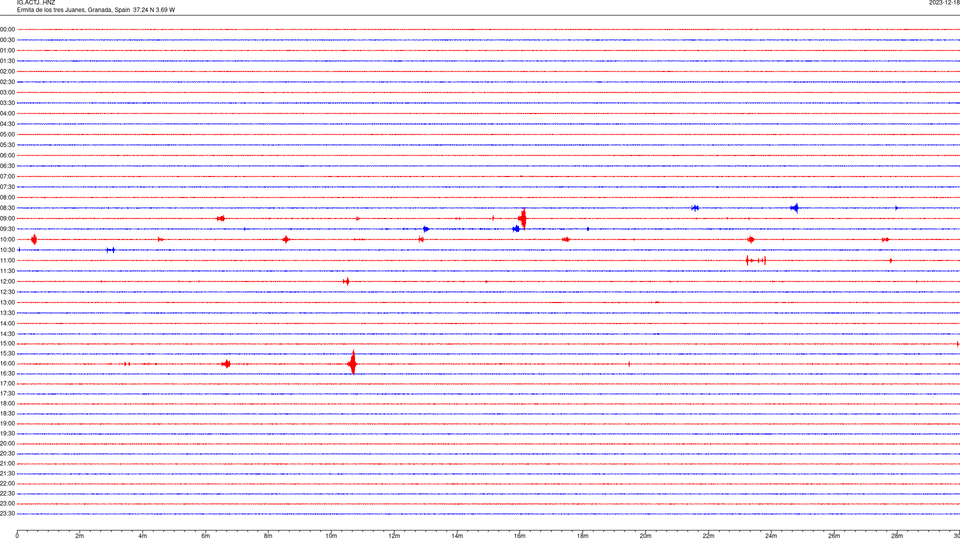This screenshot has height=540, width=960.
Task: Select the red event on 16:00 trace near 7m
Action: pyautogui.click(x=226, y=364)
